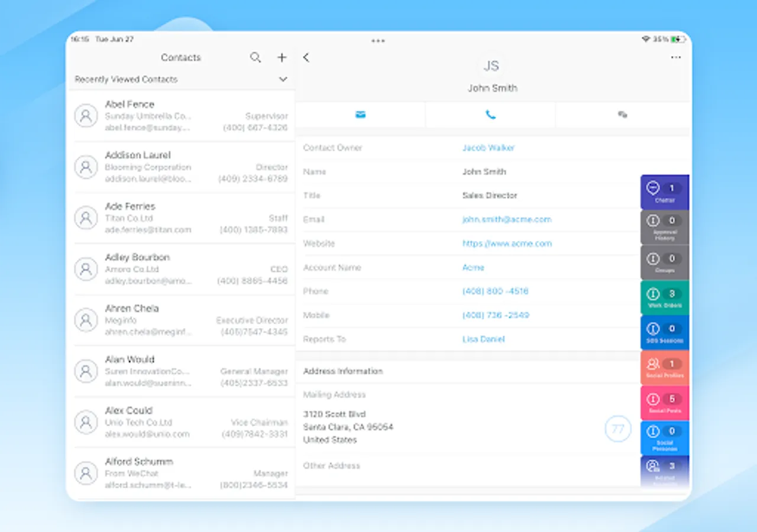Open chat via the message bubbles icon
The image size is (757, 532).
pos(622,115)
